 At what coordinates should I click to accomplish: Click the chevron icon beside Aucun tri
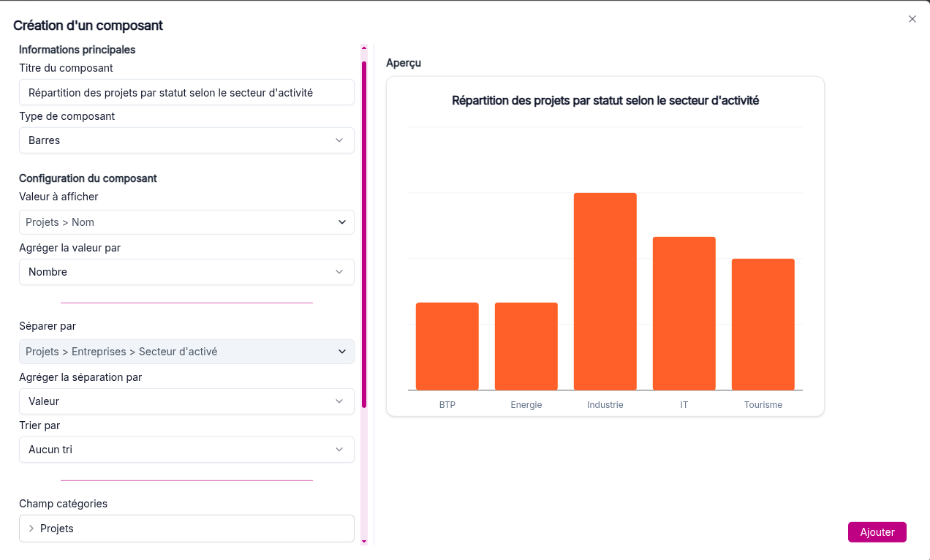coord(339,450)
